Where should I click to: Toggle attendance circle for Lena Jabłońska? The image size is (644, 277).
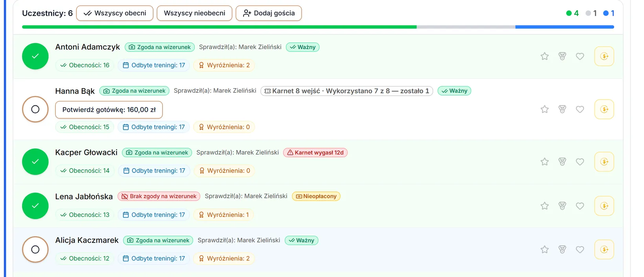(35, 206)
